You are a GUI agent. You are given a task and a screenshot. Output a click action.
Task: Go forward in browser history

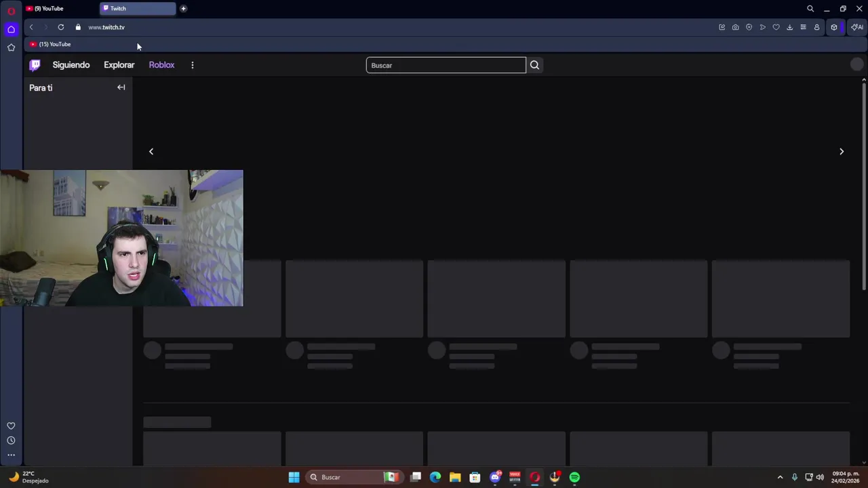pos(45,27)
